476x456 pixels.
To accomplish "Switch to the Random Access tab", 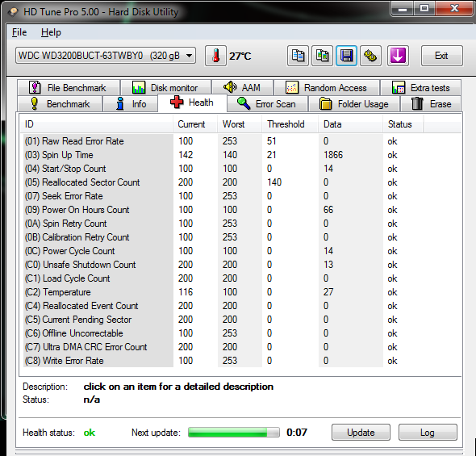I will click(327, 88).
